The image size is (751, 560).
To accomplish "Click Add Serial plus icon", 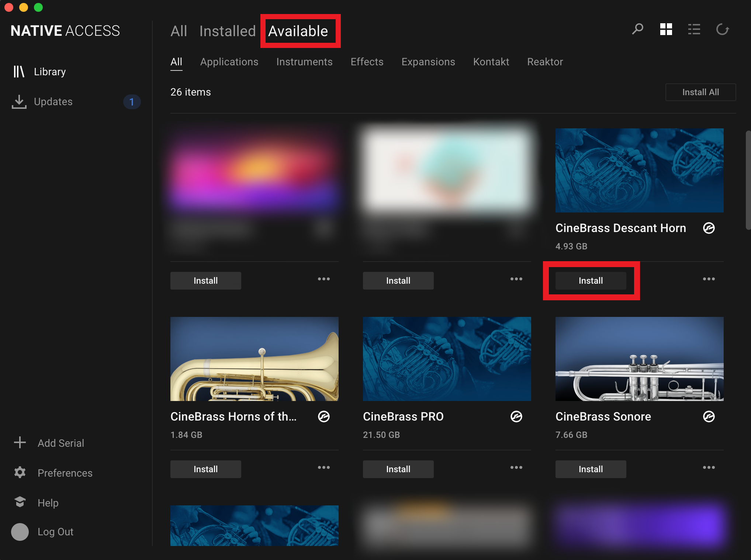I will pos(20,443).
